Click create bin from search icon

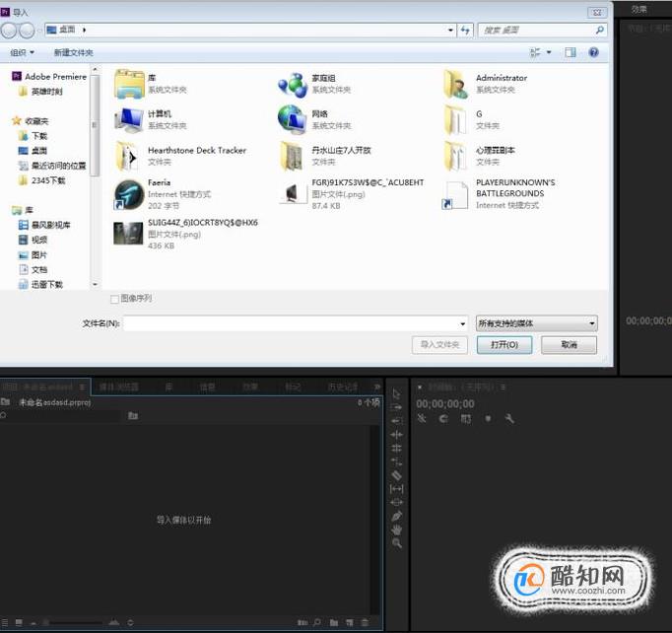(x=133, y=415)
